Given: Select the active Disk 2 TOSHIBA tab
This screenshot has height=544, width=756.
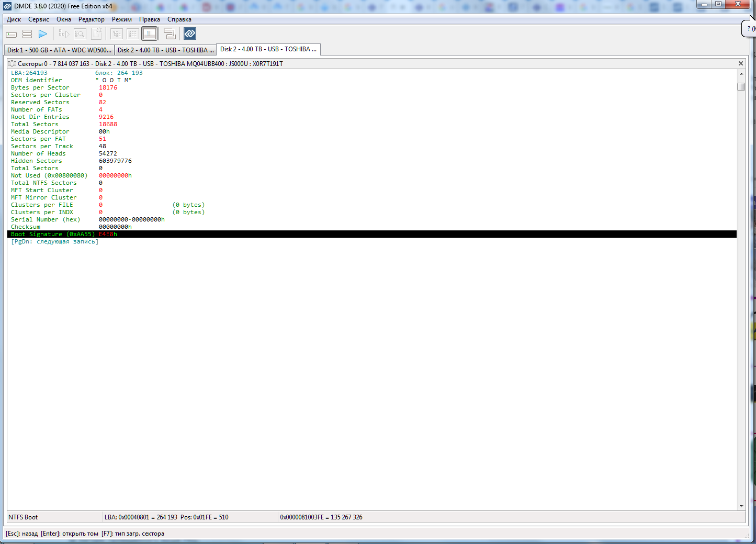Looking at the screenshot, I should [268, 49].
